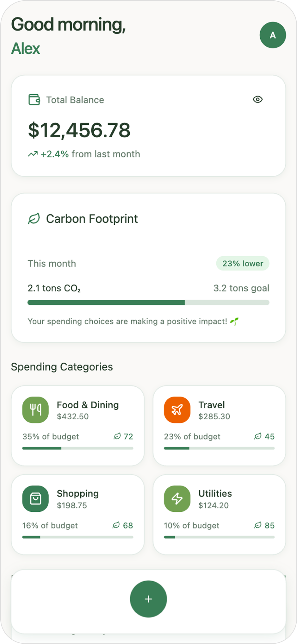Open the profile avatar labeled A

pos(273,35)
